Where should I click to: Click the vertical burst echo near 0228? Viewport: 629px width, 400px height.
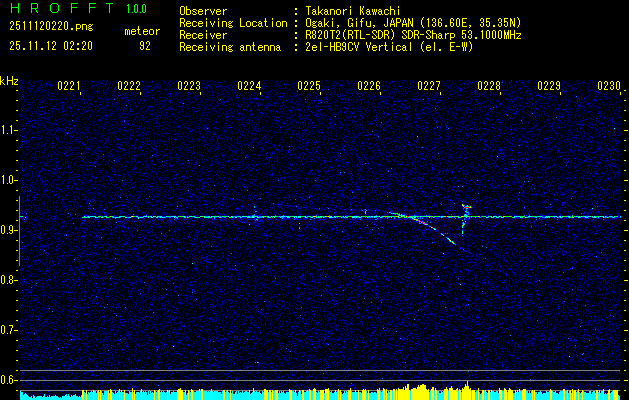(x=465, y=219)
